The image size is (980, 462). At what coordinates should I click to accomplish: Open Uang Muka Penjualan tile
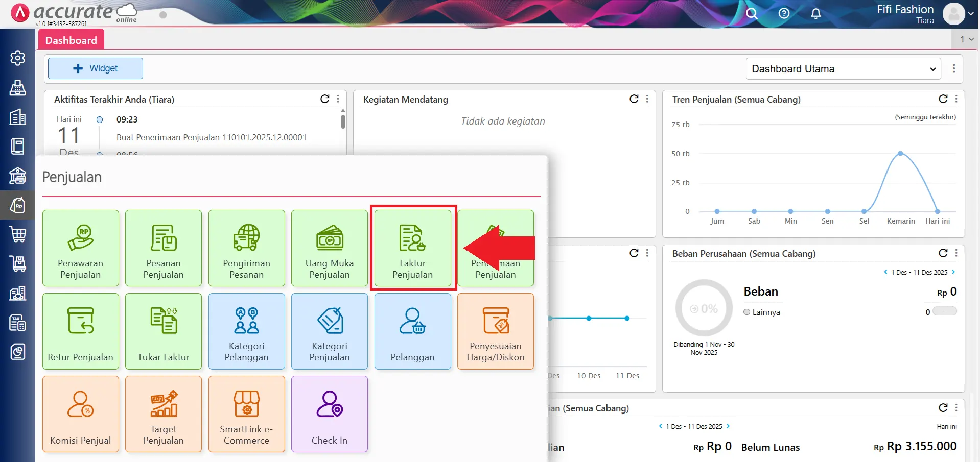(x=330, y=248)
